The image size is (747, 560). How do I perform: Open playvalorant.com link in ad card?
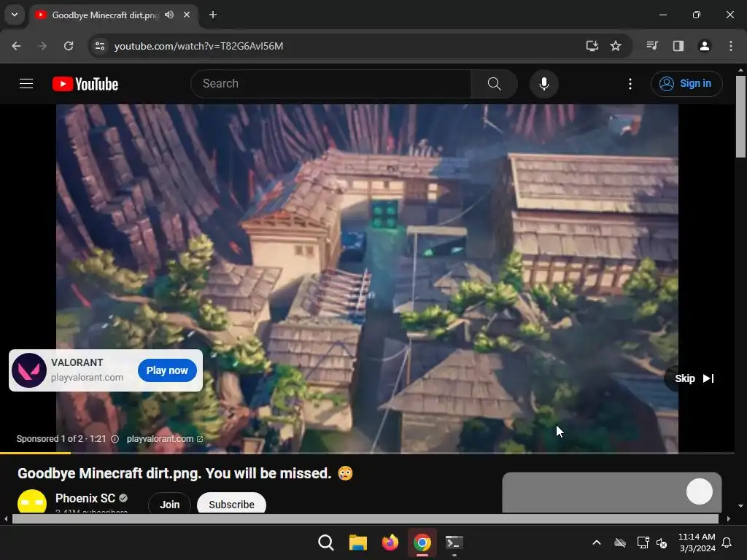[x=88, y=377]
